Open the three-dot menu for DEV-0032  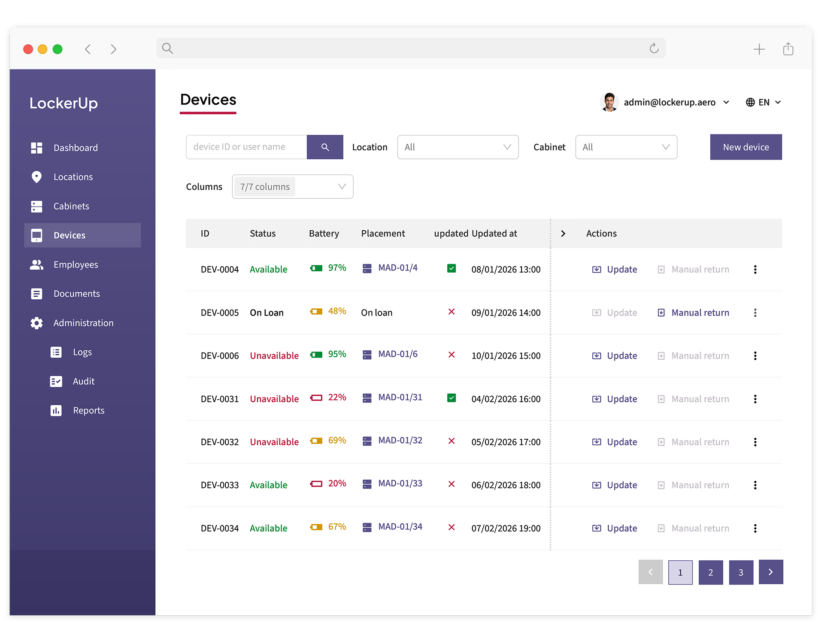pyautogui.click(x=755, y=442)
